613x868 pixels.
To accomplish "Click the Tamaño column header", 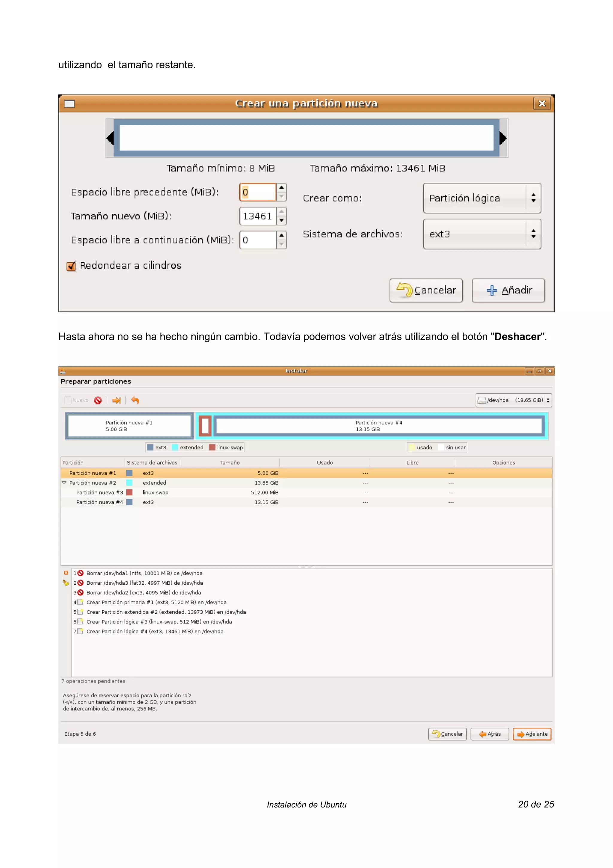I will coord(230,463).
